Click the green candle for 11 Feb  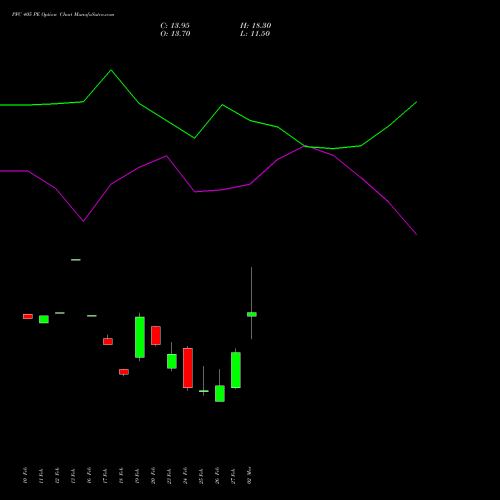tap(44, 319)
